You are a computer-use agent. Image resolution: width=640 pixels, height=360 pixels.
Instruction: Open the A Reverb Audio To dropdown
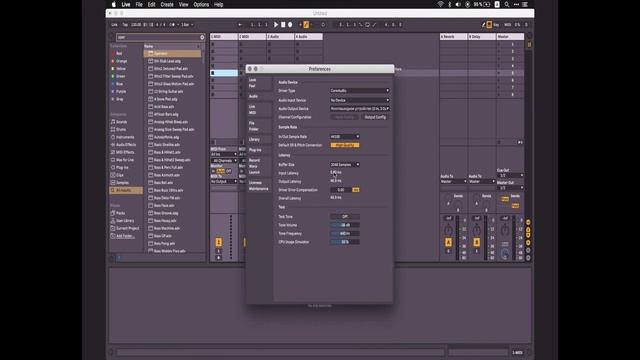453,182
